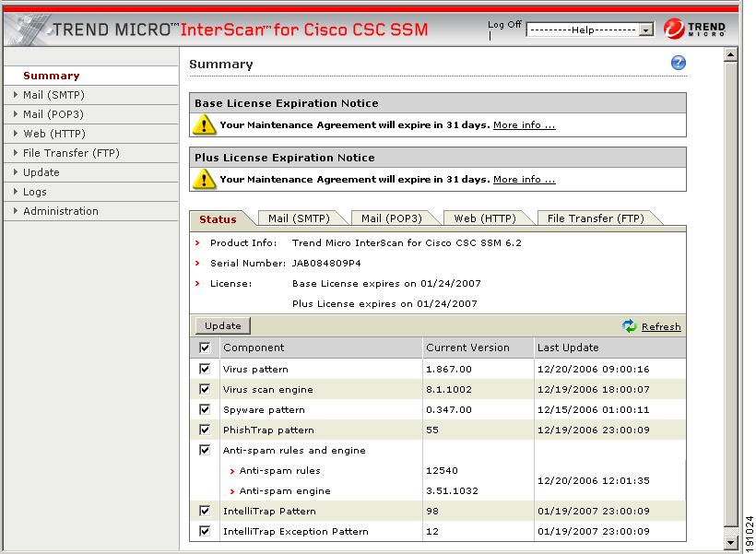This screenshot has width=756, height=554.
Task: Open the File Transfer (FTP) tab
Action: click(x=596, y=218)
